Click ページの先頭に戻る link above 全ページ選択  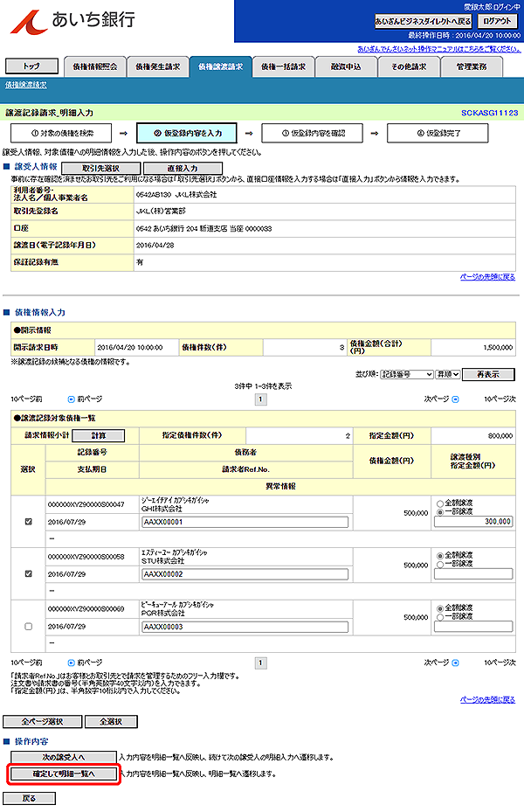(488, 699)
